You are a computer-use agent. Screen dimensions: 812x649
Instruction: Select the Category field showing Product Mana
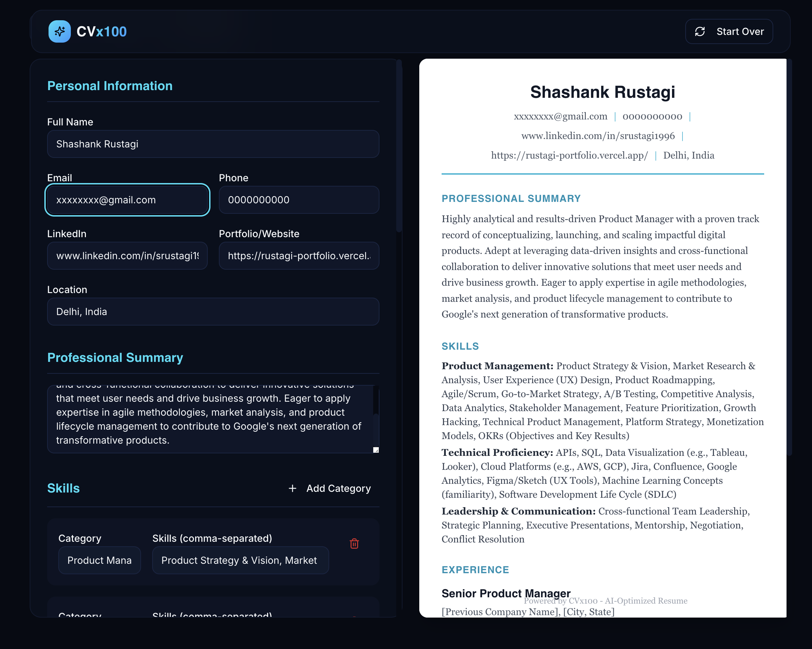[x=99, y=560]
